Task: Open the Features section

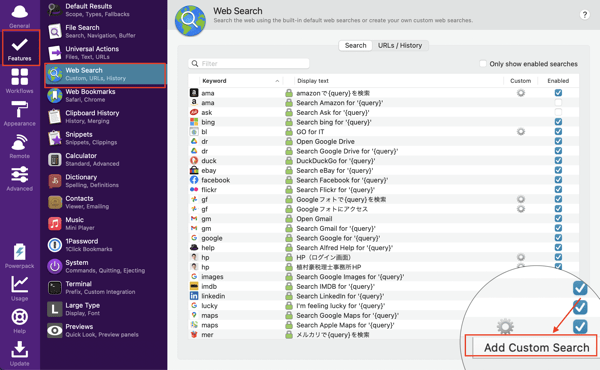Action: tap(20, 49)
